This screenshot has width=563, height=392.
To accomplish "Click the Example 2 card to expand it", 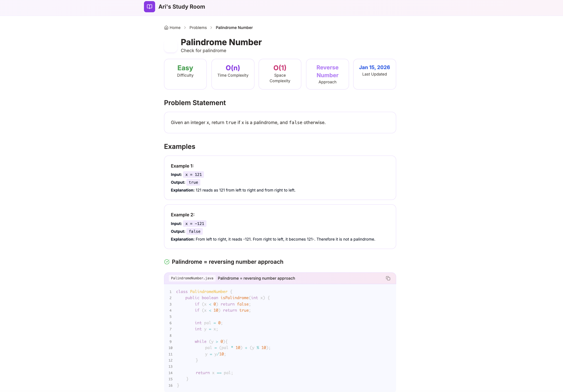I will pos(280,227).
